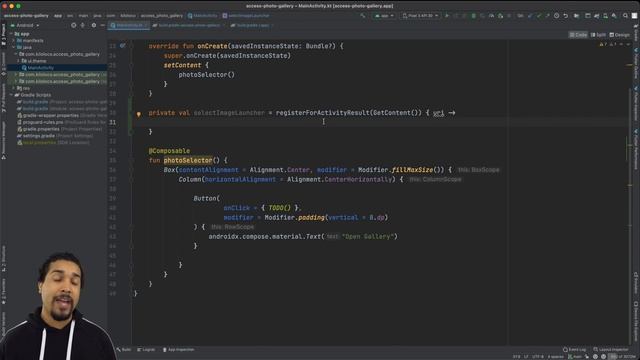Image resolution: width=640 pixels, height=360 pixels.
Task: Click the Git commit checkmark icon
Action: pyautogui.click(x=539, y=16)
